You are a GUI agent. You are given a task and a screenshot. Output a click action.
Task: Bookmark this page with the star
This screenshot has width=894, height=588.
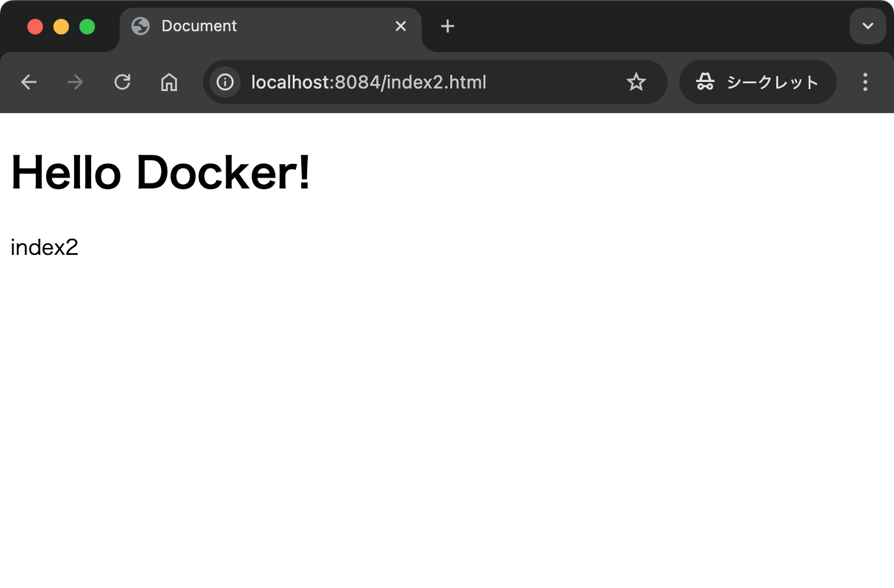click(636, 82)
